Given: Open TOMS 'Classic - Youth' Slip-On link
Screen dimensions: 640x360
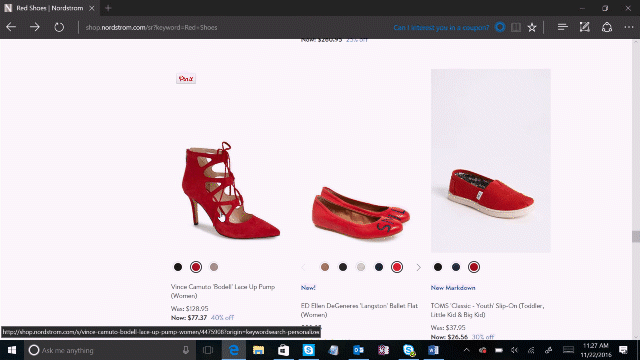Looking at the screenshot, I should [x=487, y=310].
